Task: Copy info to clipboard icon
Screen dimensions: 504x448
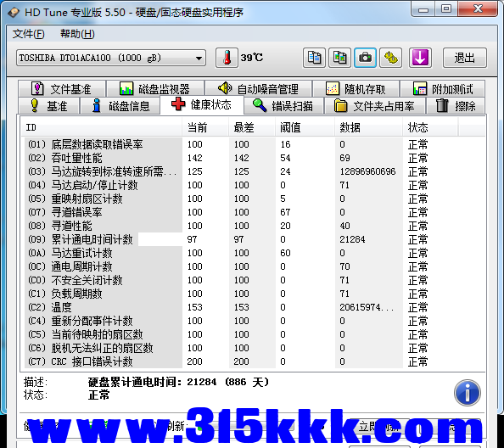Action: [x=314, y=58]
